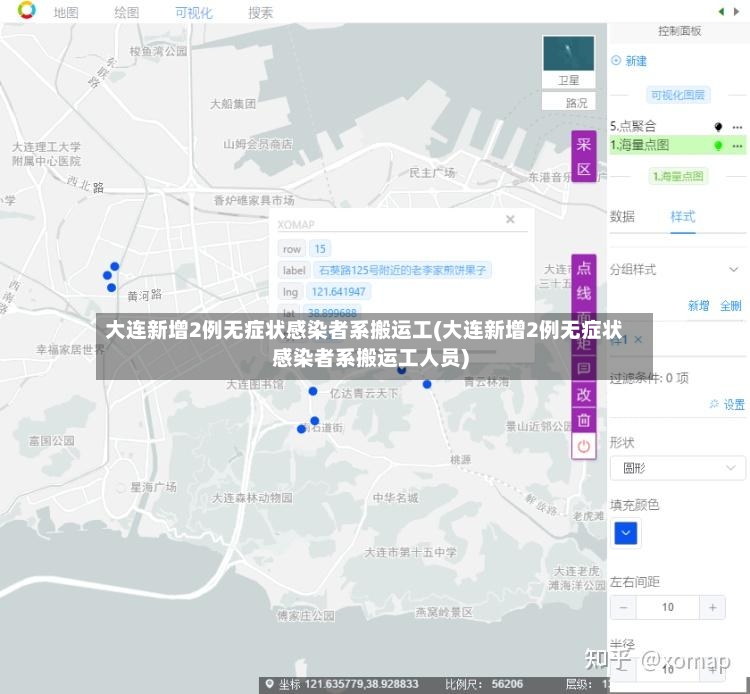The image size is (750, 694).
Task: Switch to 卫星 satellite map thumbnail
Action: point(568,61)
